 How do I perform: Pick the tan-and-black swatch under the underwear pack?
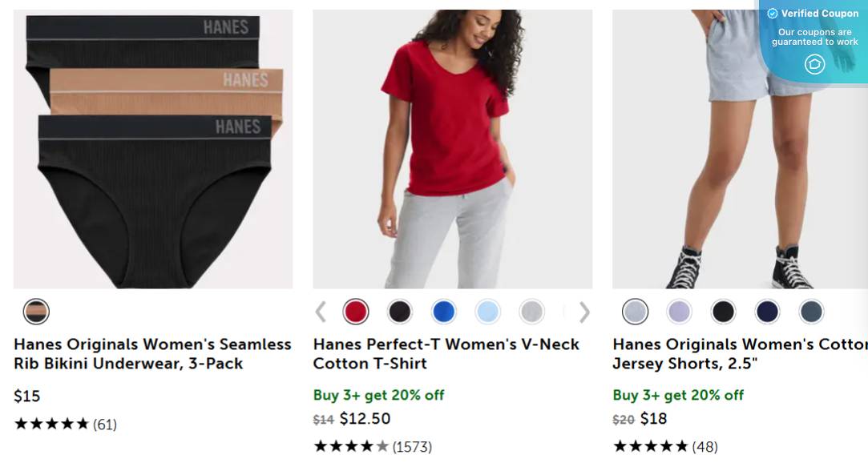pyautogui.click(x=36, y=311)
